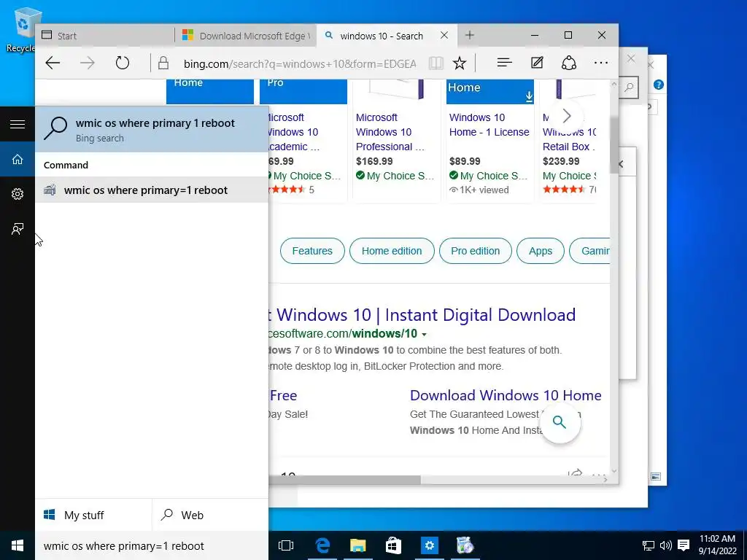Open Settings app on taskbar
Viewport: 747px width, 560px height.
pos(429,545)
